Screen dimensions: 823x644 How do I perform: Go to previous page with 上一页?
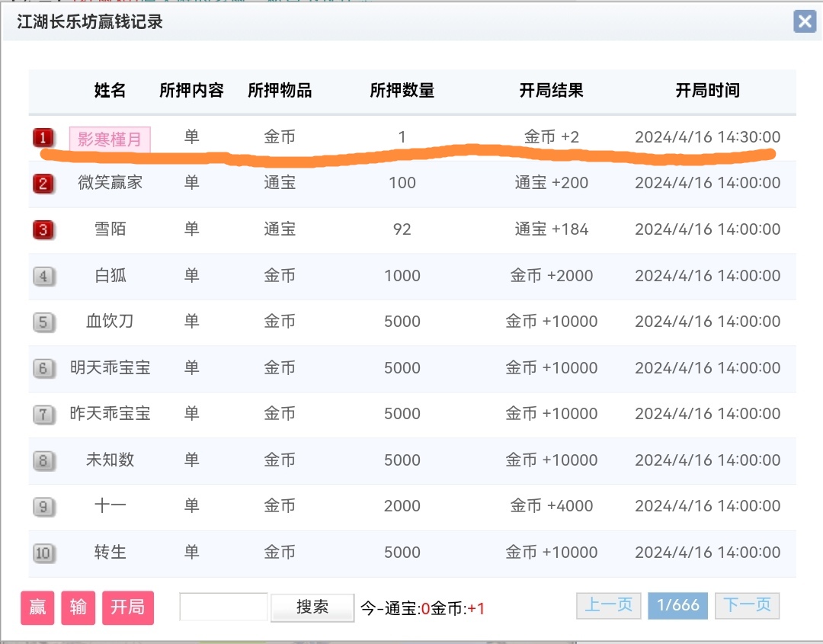609,605
